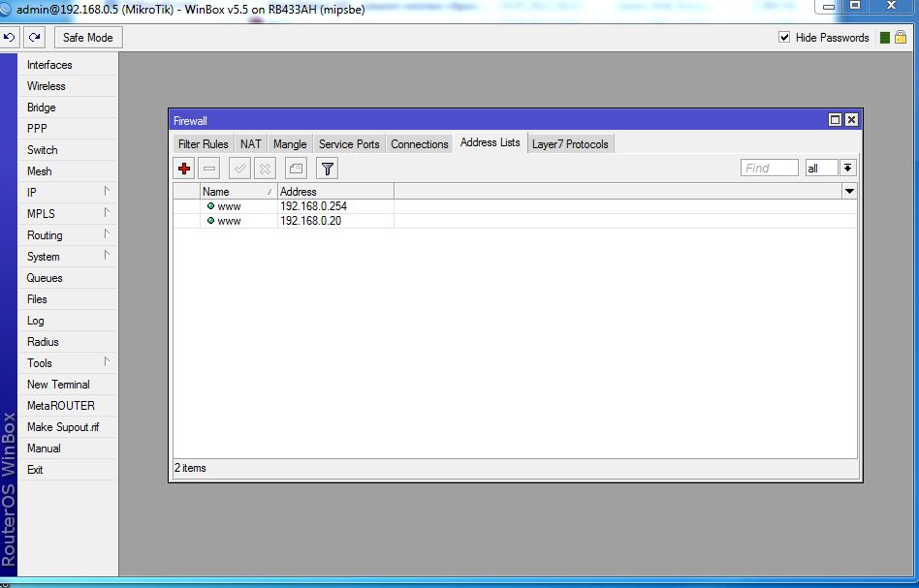Open the 'all' address list dropdown
Image resolution: width=919 pixels, height=588 pixels.
pos(848,168)
